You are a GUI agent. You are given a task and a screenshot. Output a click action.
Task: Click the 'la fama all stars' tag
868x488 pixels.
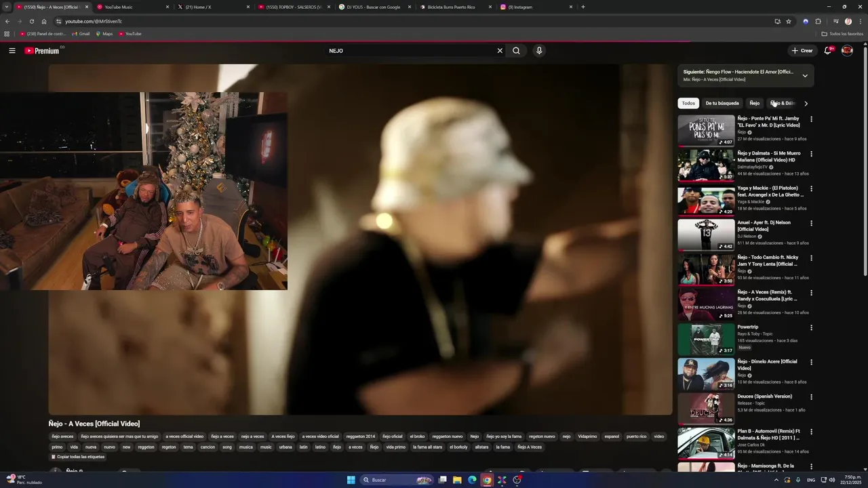point(427,447)
